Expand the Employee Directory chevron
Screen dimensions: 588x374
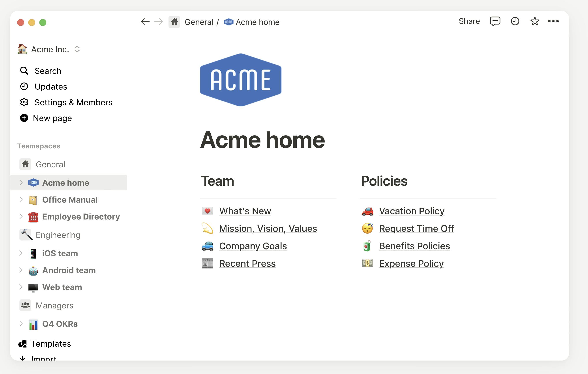[21, 216]
